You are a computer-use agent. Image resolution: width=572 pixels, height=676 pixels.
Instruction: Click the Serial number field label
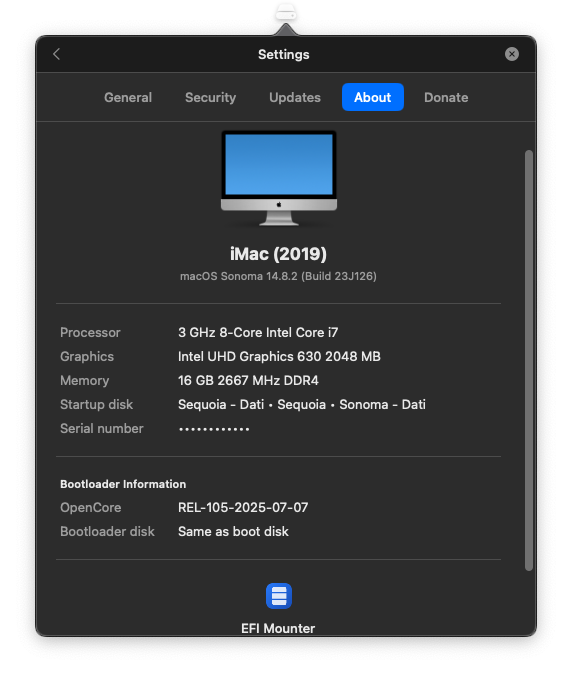click(102, 429)
